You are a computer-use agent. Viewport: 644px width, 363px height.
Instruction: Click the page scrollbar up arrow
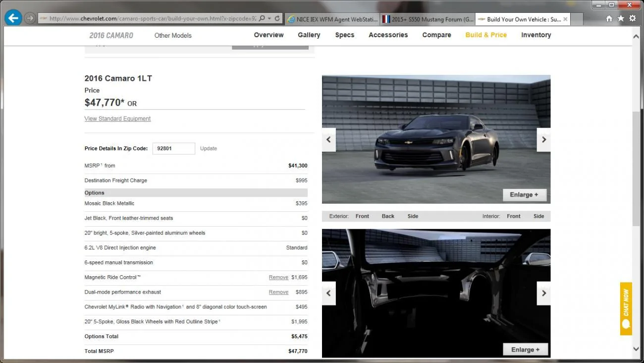(636, 37)
